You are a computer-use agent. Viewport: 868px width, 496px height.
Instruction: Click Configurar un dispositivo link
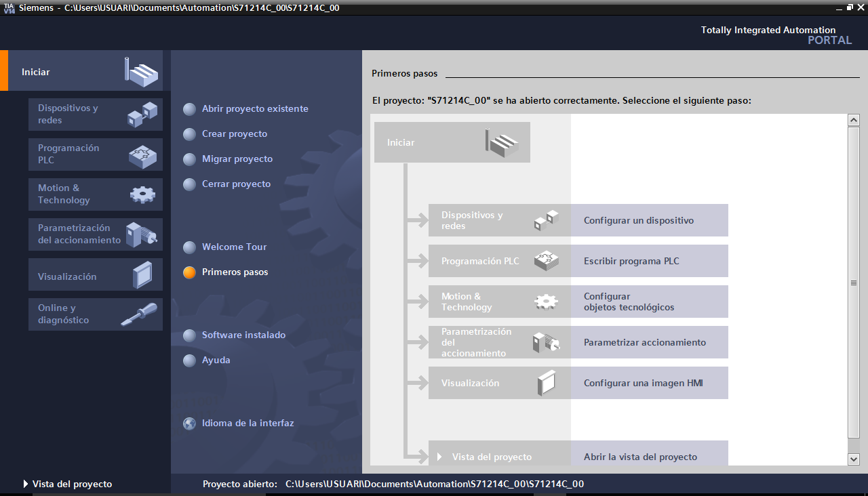[x=638, y=221]
